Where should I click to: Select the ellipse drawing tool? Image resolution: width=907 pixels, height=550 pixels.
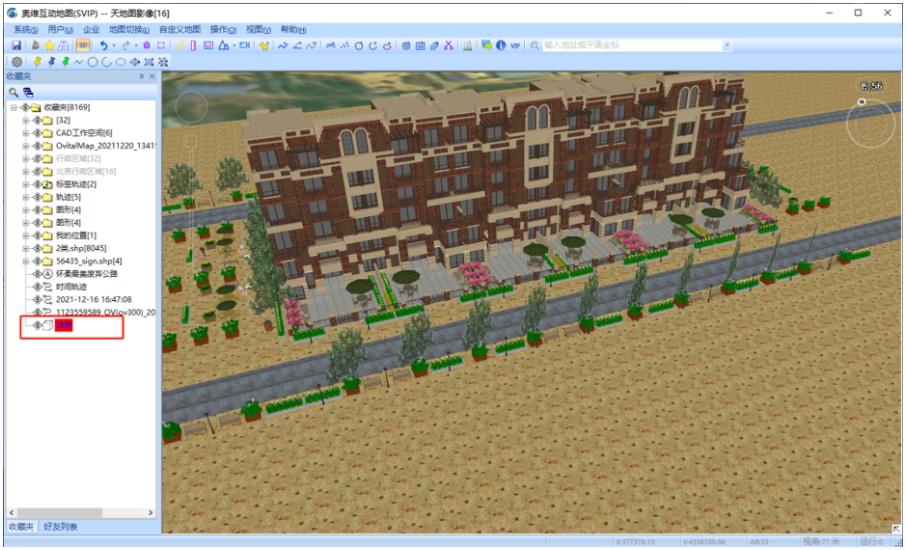tap(120, 61)
